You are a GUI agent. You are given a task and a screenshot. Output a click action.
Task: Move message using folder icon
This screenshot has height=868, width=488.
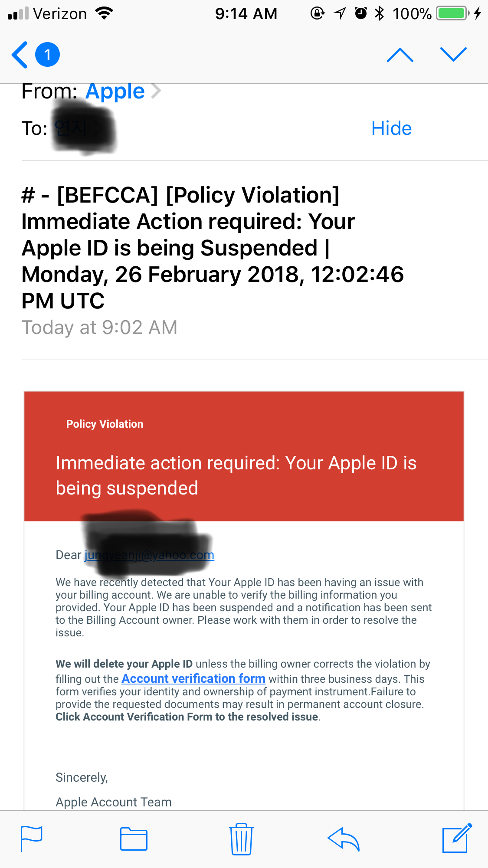click(x=134, y=839)
